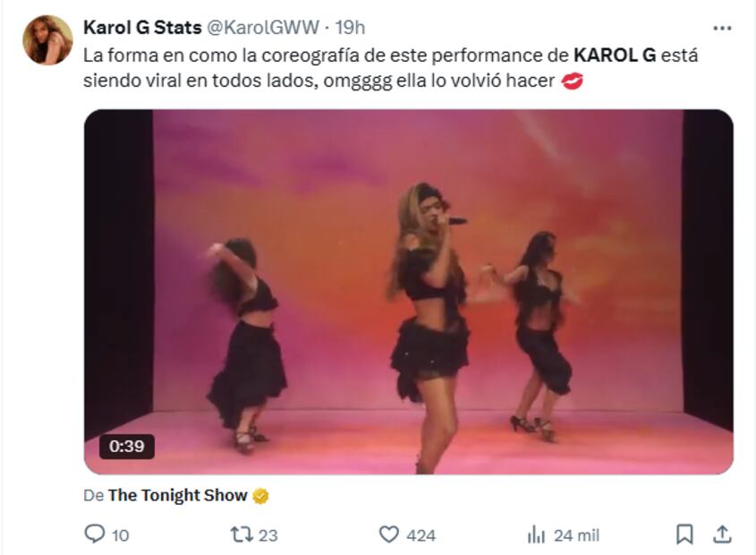Click the repost count 23
Screen dimensions: 756x555
[268, 535]
